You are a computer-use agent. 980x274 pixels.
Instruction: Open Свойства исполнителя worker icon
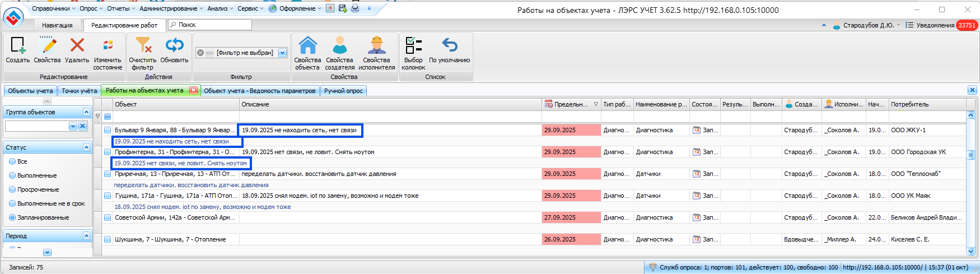point(376,46)
